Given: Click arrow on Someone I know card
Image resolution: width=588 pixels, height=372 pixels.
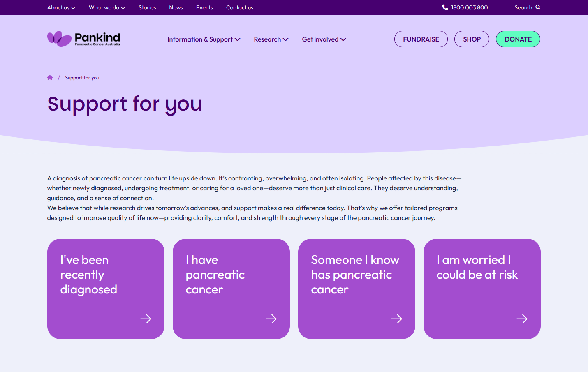Looking at the screenshot, I should [396, 319].
